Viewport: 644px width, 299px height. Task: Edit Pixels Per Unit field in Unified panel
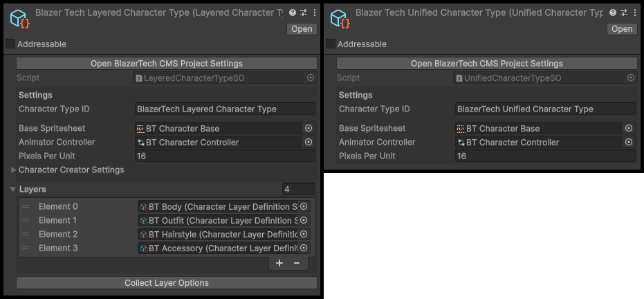pos(545,156)
